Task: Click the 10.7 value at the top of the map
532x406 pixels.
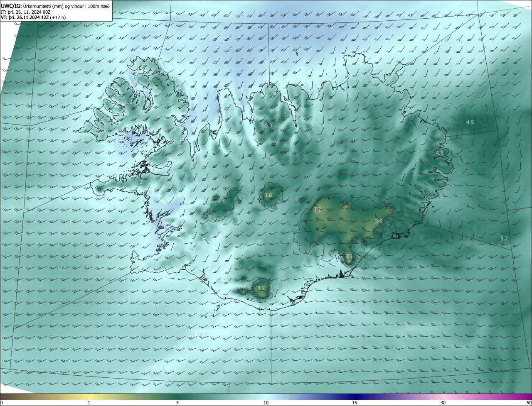Action: [x=173, y=20]
